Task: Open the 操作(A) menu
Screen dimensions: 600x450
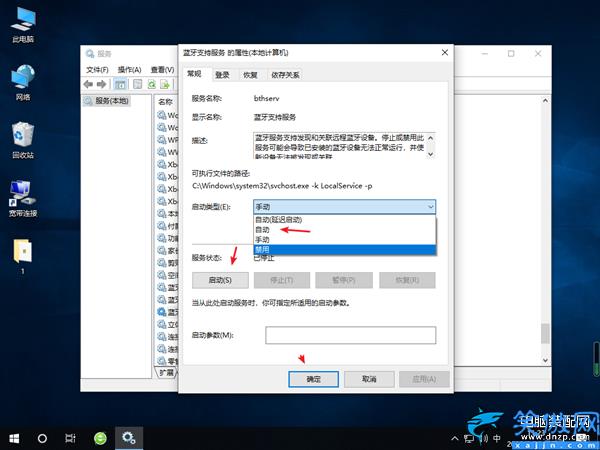Action: (x=130, y=70)
